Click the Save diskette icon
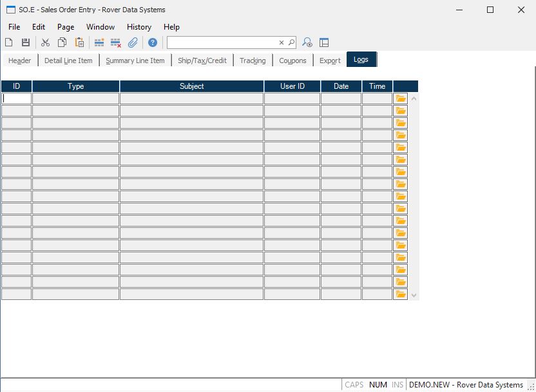Viewport: 536px width, 392px height. (26, 42)
